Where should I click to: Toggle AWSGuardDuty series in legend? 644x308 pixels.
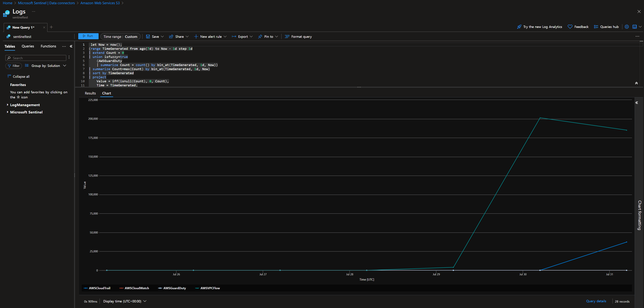pyautogui.click(x=172, y=288)
